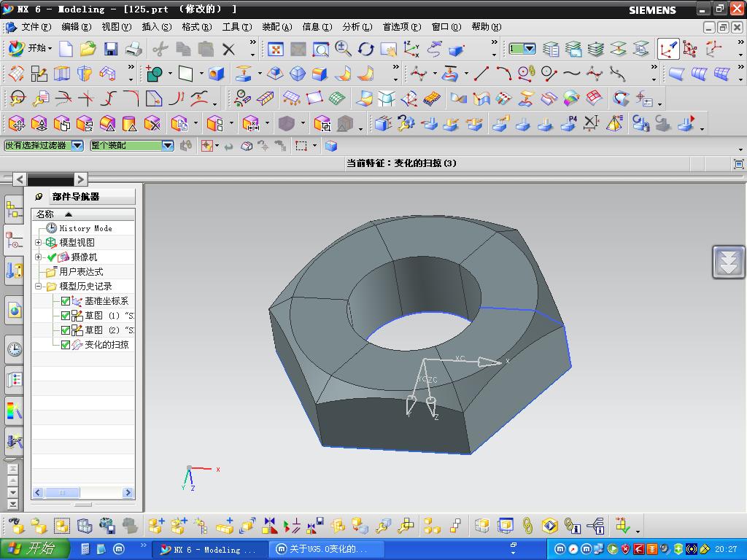Expand the 模型视图 tree node
747x560 pixels.
(x=38, y=242)
